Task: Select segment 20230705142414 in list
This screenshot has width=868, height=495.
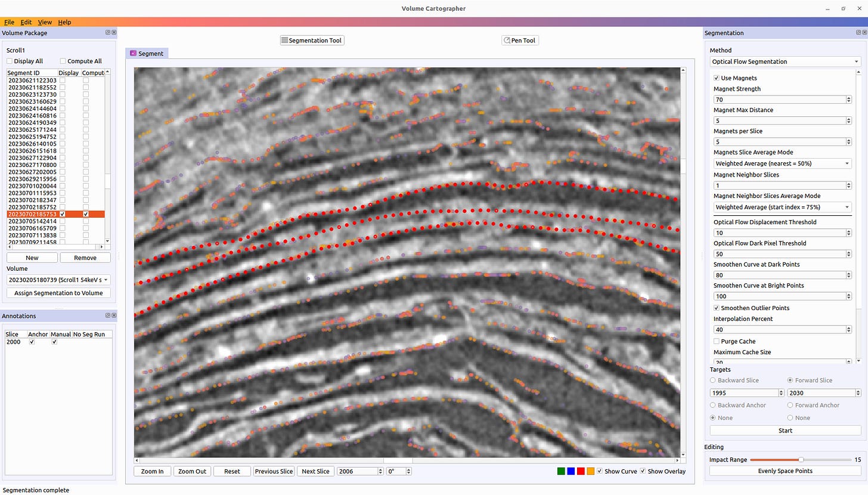Action: 32,221
